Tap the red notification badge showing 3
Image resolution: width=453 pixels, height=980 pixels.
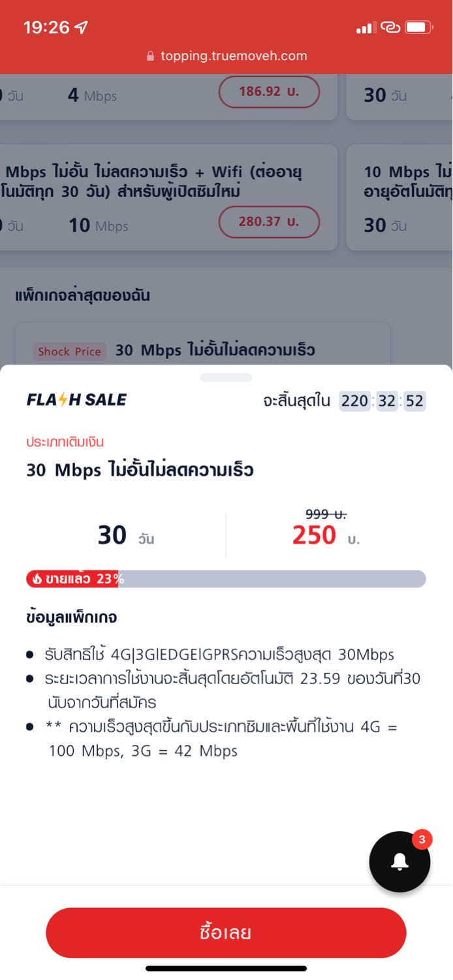(x=422, y=840)
